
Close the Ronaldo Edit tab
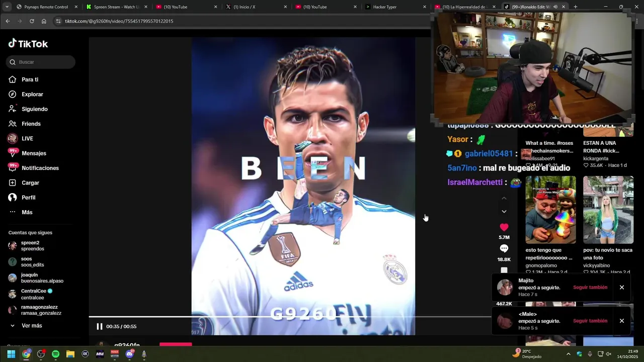tap(563, 7)
